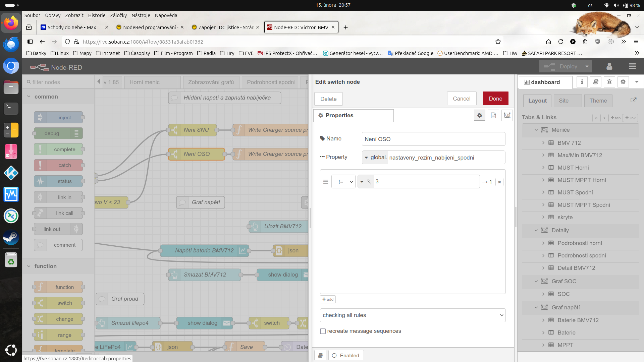Collapse the Měniče tab group
The height and width of the screenshot is (362, 644).
(536, 130)
